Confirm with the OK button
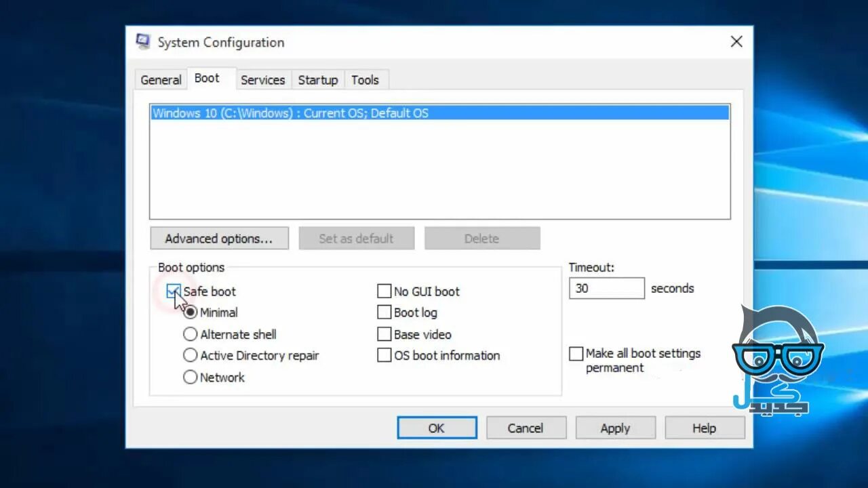The image size is (868, 488). (437, 428)
